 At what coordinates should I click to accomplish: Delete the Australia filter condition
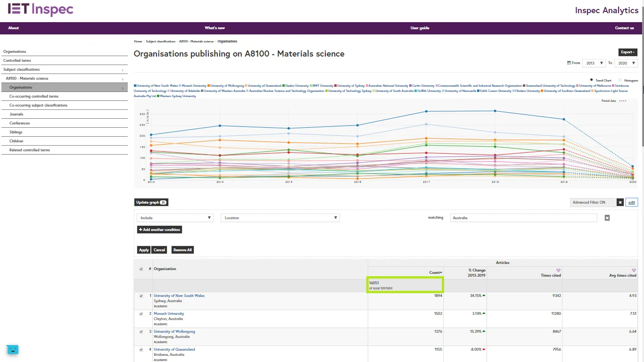pos(607,218)
